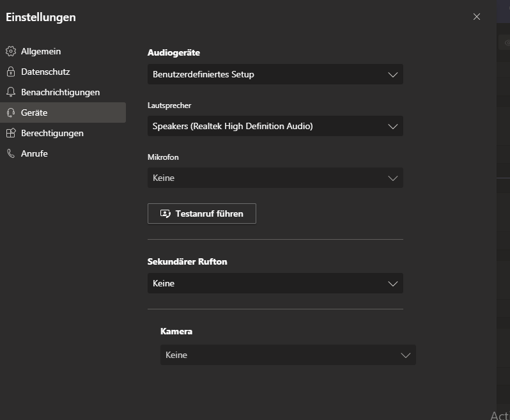Go to Benachrichtigungen settings

pos(63,92)
